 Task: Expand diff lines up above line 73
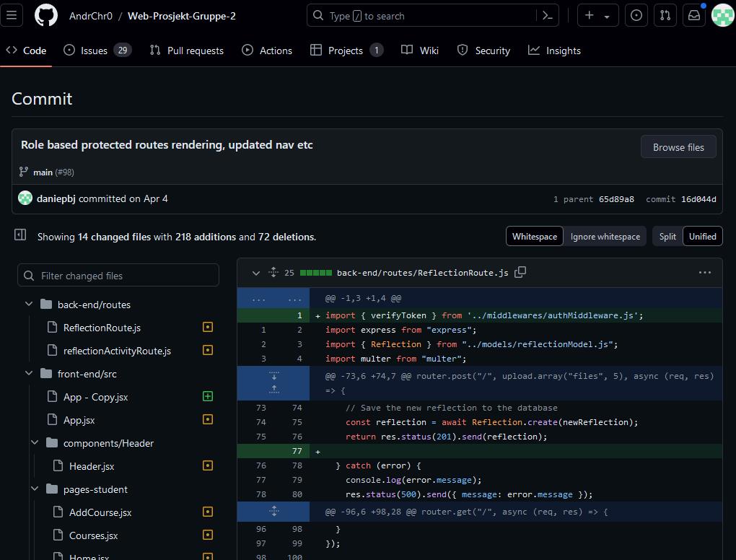274,389
